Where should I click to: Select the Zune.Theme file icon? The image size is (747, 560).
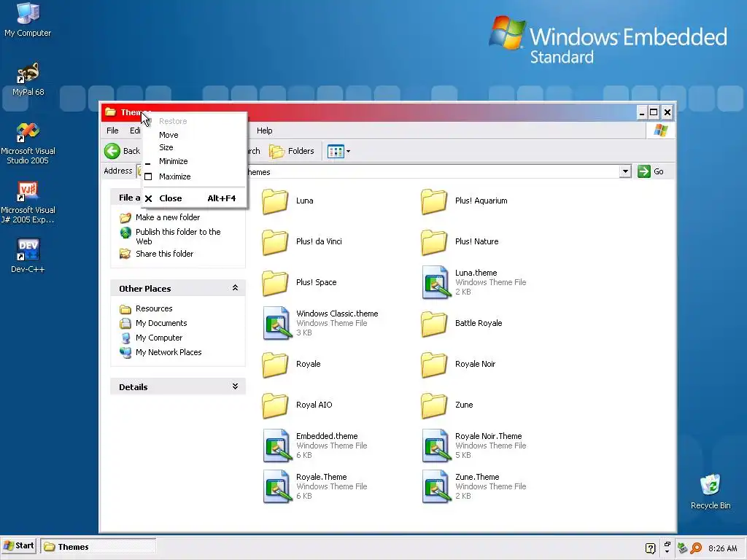click(x=436, y=486)
